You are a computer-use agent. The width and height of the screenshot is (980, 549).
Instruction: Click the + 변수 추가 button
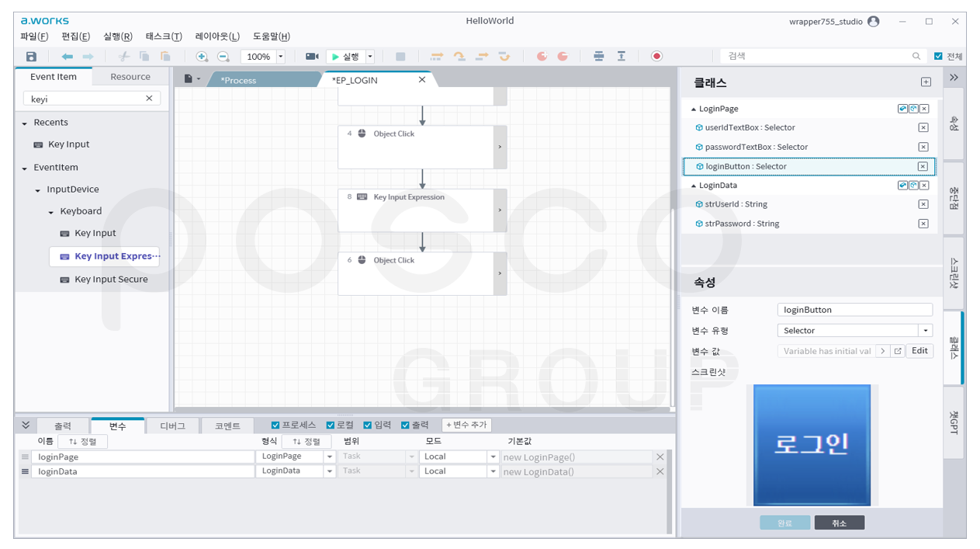click(466, 425)
